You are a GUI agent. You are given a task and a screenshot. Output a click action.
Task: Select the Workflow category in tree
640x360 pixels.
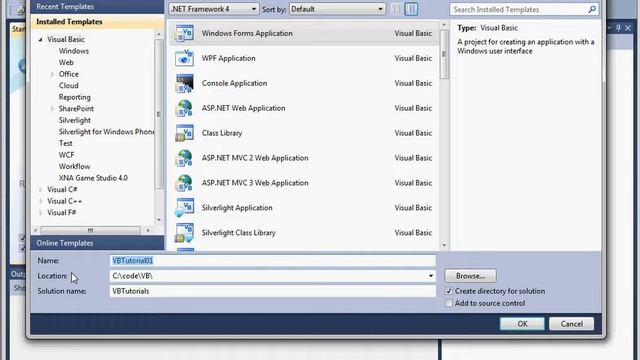point(74,167)
